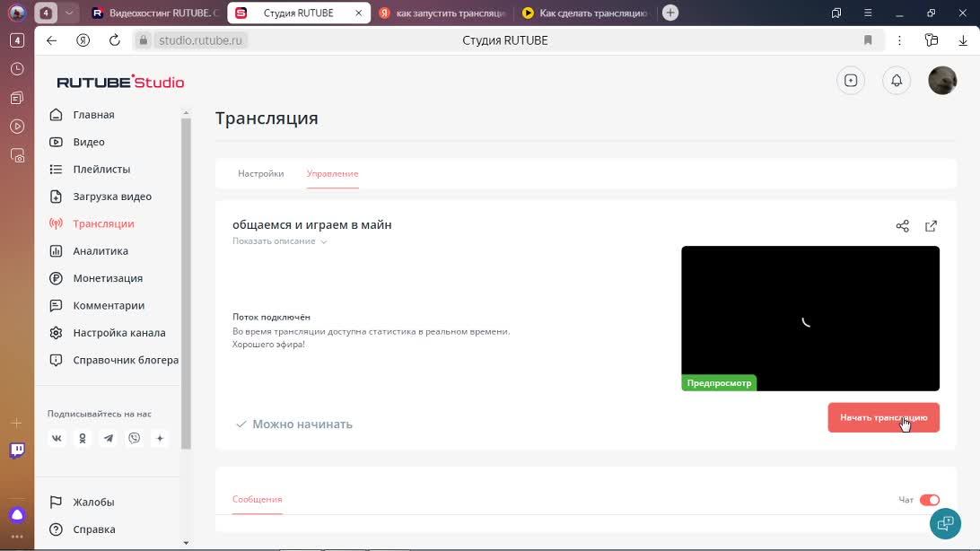Click the RUTUBE Studio logo

tap(120, 82)
